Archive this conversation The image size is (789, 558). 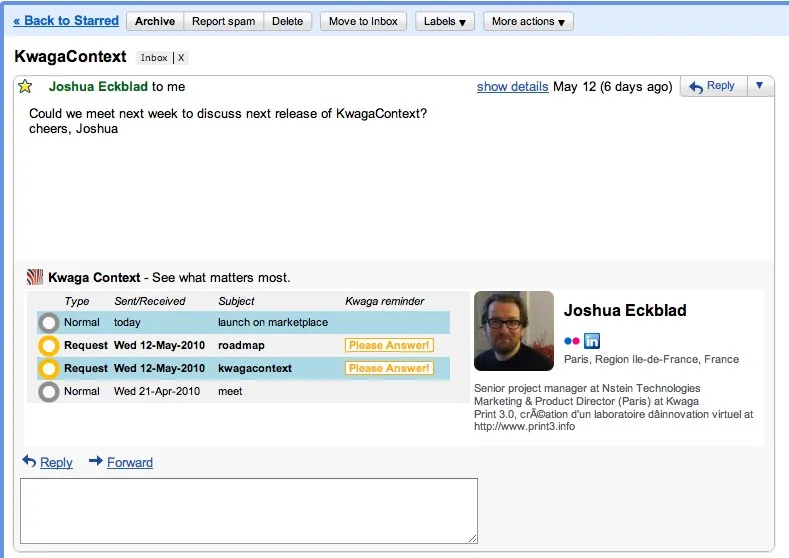tap(155, 21)
